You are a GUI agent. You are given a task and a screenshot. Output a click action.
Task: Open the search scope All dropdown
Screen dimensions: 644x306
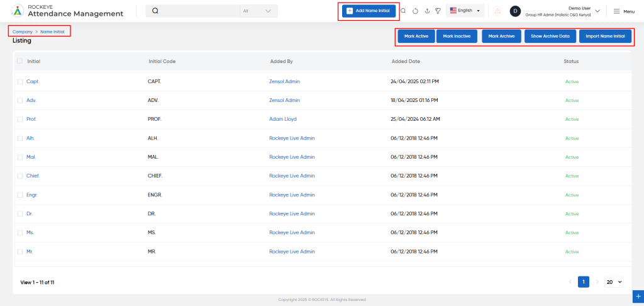click(258, 11)
